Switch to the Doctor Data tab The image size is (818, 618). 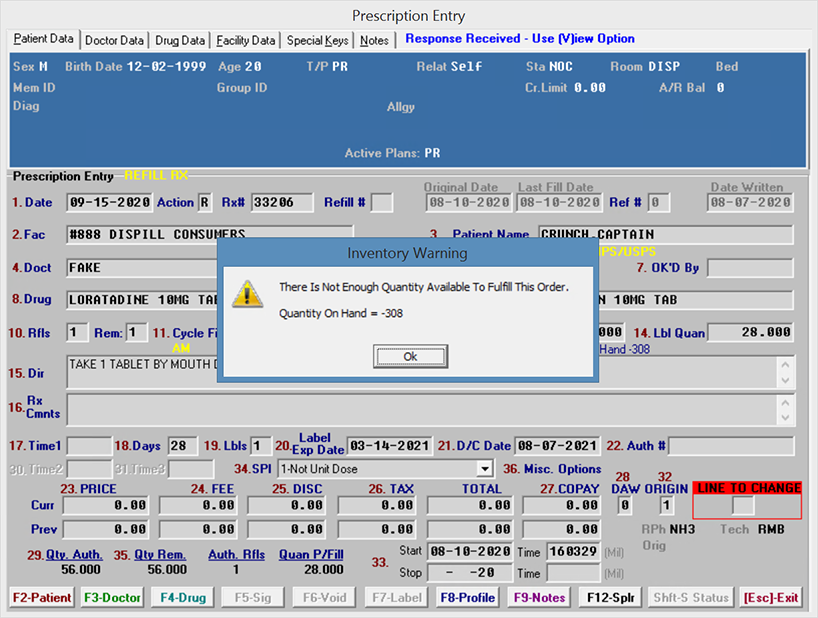tap(114, 40)
